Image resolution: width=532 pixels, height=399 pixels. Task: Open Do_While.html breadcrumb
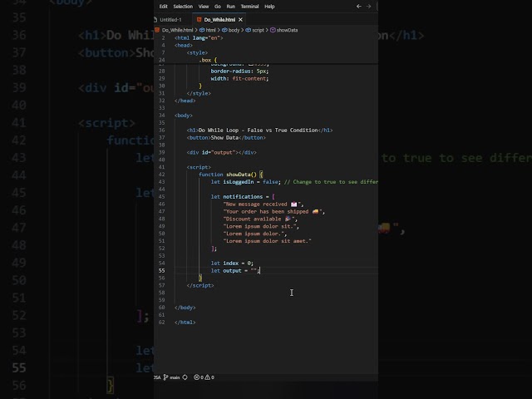177,30
